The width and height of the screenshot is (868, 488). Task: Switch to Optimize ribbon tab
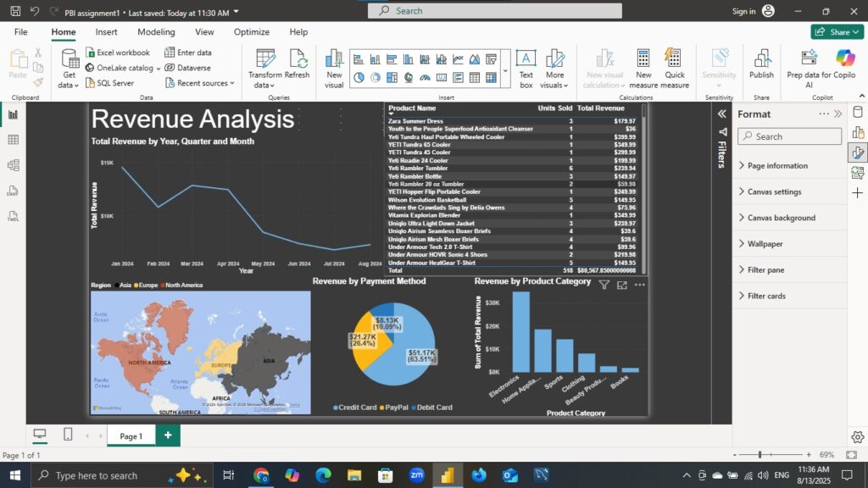click(x=251, y=32)
